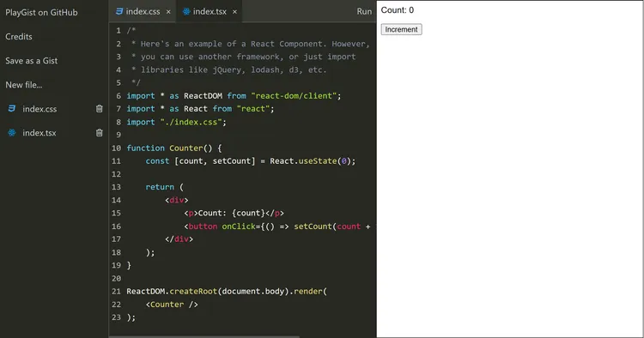Delete index.tsx using its trash icon

(x=99, y=132)
